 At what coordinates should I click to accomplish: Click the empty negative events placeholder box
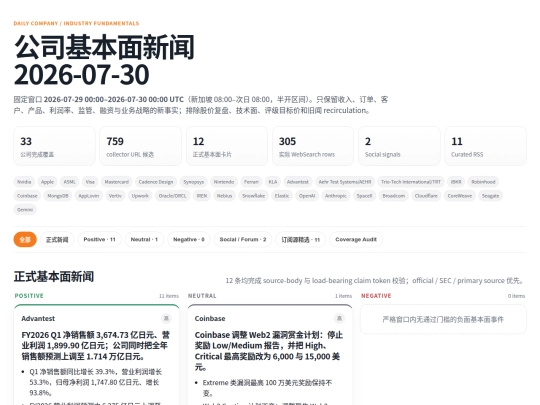(x=443, y=319)
